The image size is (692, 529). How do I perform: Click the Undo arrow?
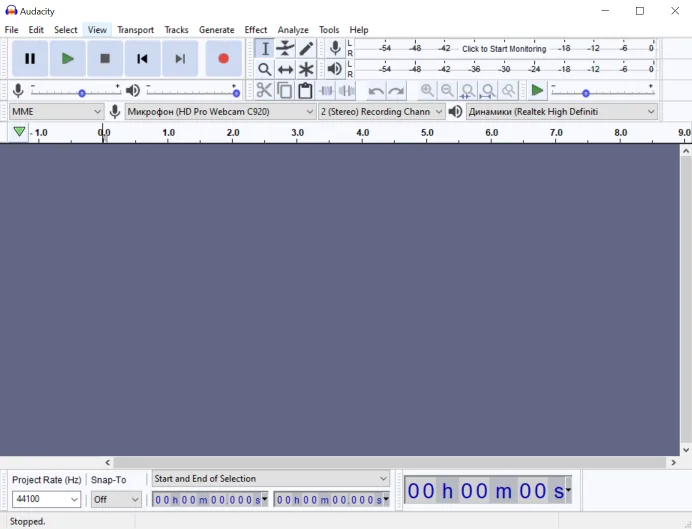point(376,91)
